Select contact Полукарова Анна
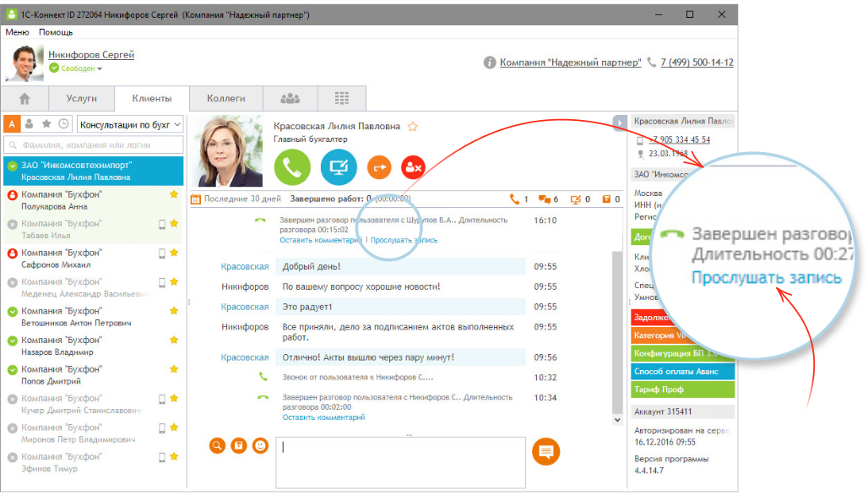The image size is (868, 496). point(94,200)
